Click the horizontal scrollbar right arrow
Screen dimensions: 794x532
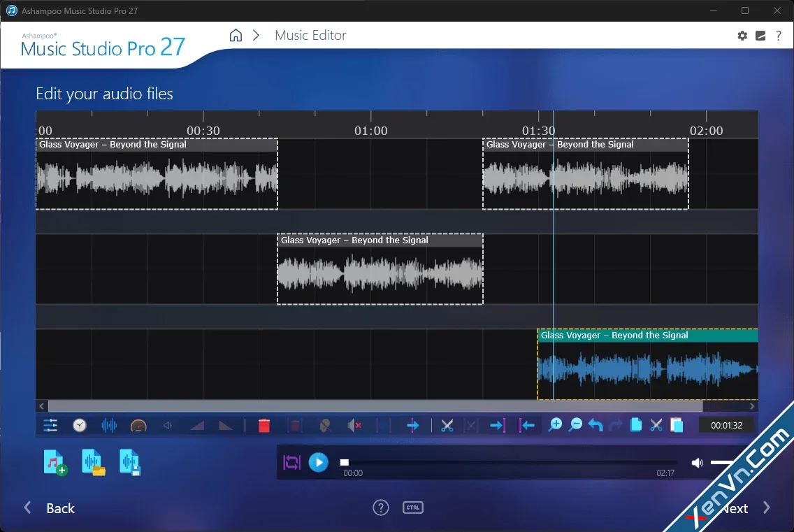[752, 406]
